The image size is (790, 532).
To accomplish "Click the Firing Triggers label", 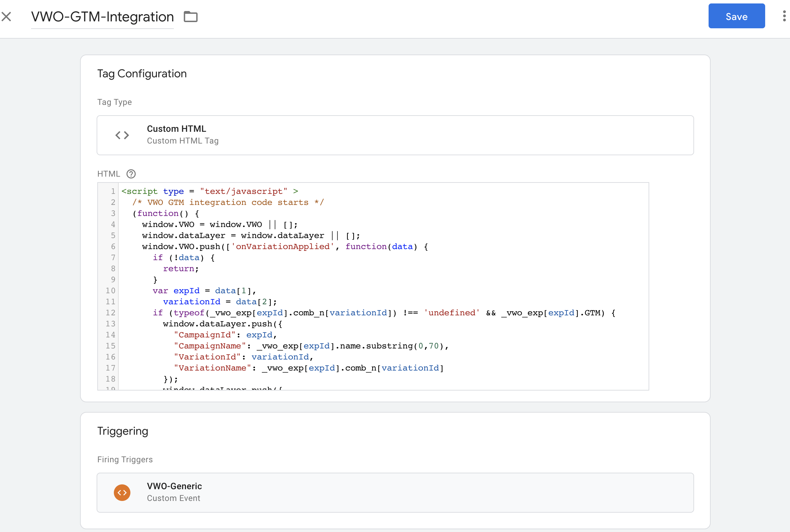I will point(125,460).
